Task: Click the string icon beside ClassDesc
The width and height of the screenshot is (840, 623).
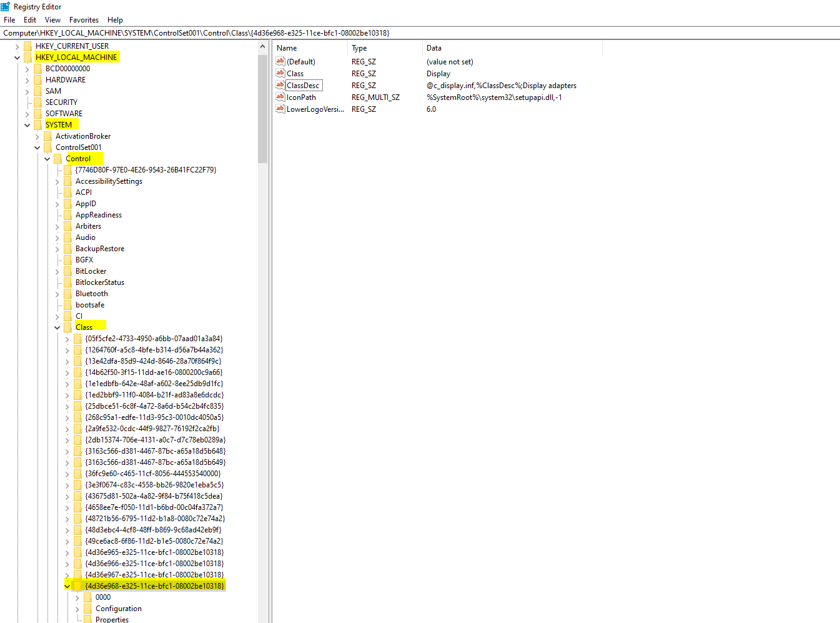Action: click(281, 85)
